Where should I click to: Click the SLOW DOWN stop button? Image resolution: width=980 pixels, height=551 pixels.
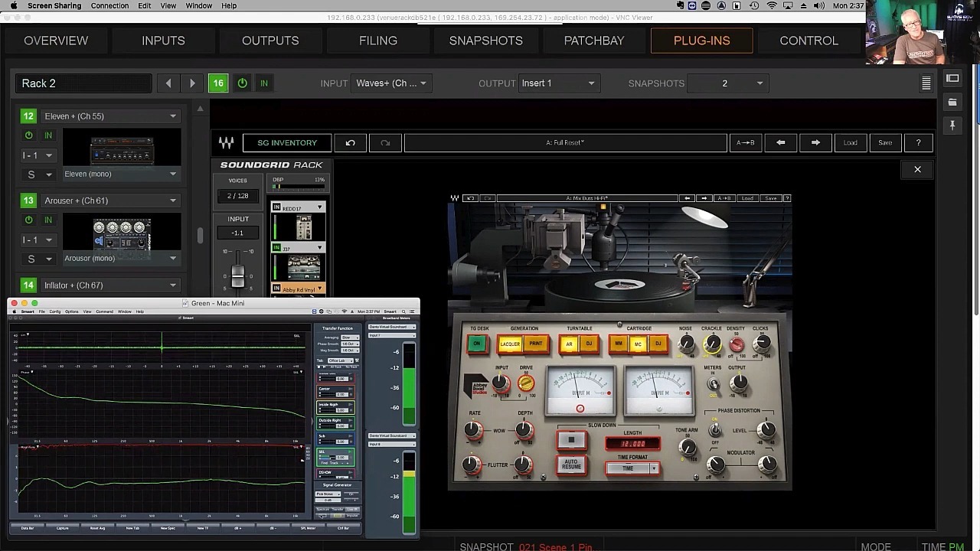(571, 440)
